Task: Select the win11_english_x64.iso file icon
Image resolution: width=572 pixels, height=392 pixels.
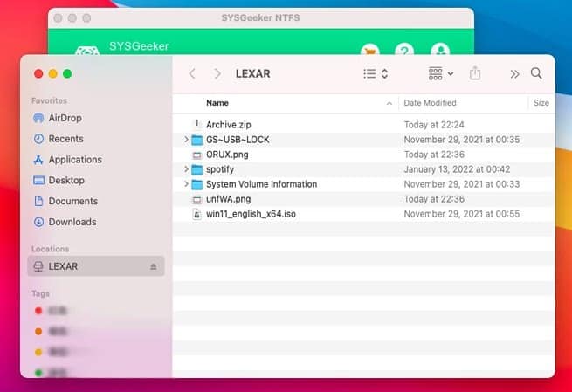Action: coord(197,214)
